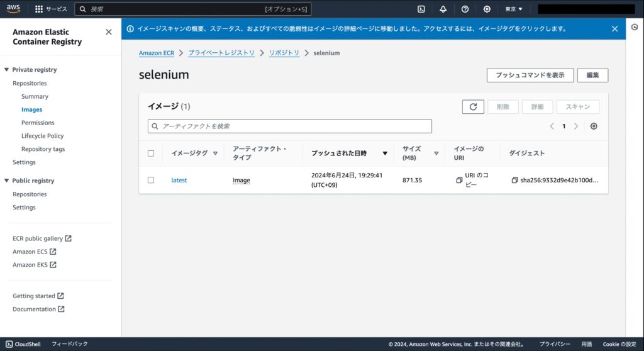644x351 pixels.
Task: Open CloudShell in the footer
Action: (x=23, y=344)
